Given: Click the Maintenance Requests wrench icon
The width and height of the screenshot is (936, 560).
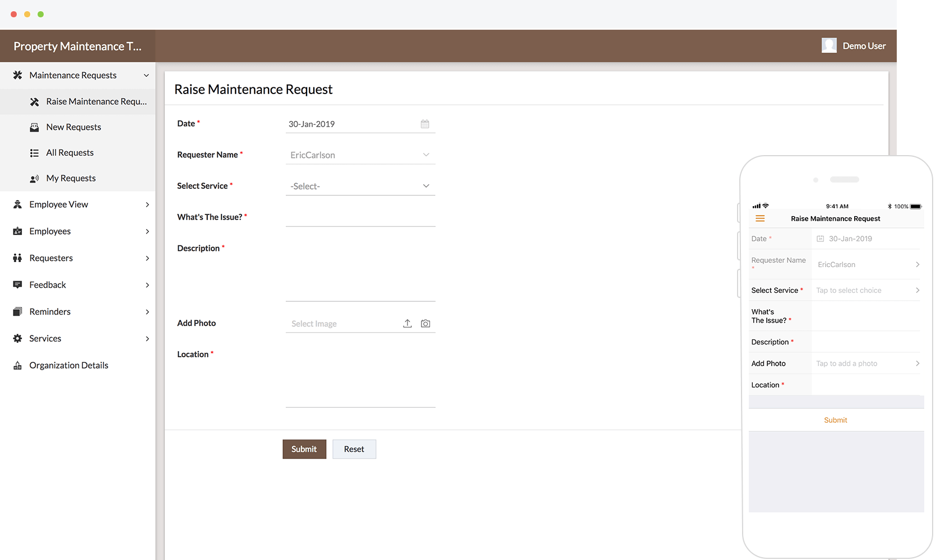Looking at the screenshot, I should pos(17,75).
